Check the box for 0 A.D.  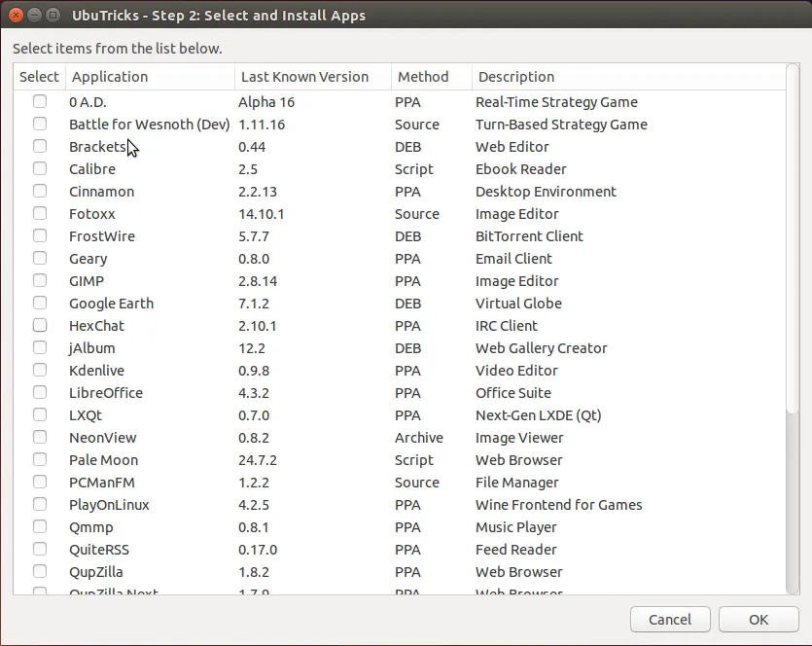(40, 102)
